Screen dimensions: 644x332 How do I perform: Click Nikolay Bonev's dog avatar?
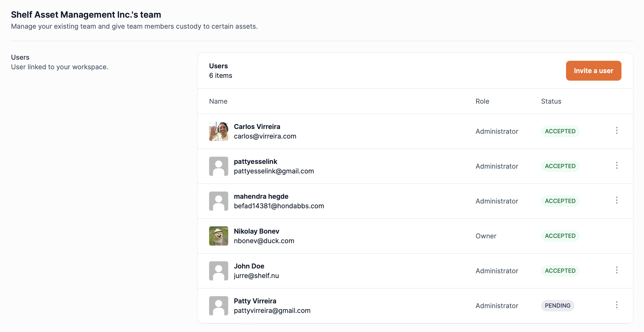[x=218, y=236]
